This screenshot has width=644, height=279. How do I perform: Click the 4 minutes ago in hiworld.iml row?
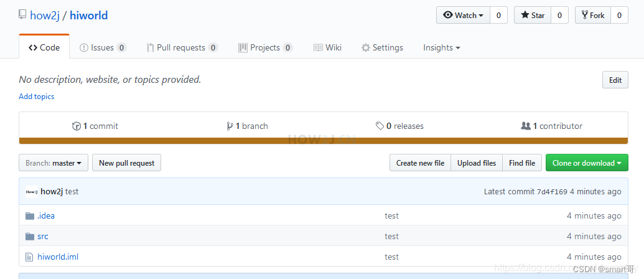[594, 257]
